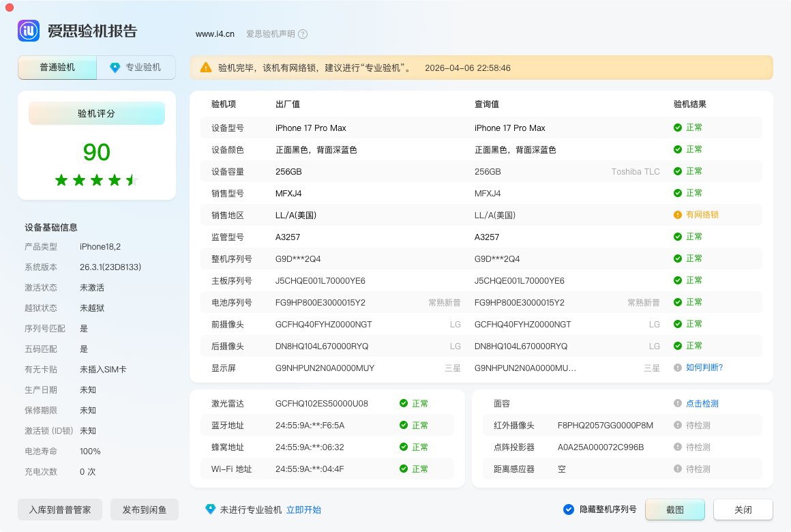Click 点击检测 to test 面容
Viewport: 791px width, 532px height.
pyautogui.click(x=701, y=403)
